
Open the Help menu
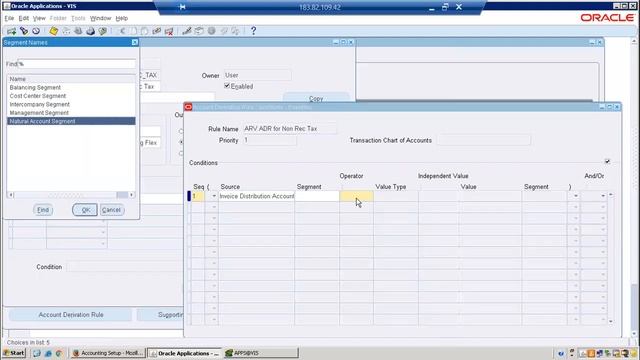122,18
